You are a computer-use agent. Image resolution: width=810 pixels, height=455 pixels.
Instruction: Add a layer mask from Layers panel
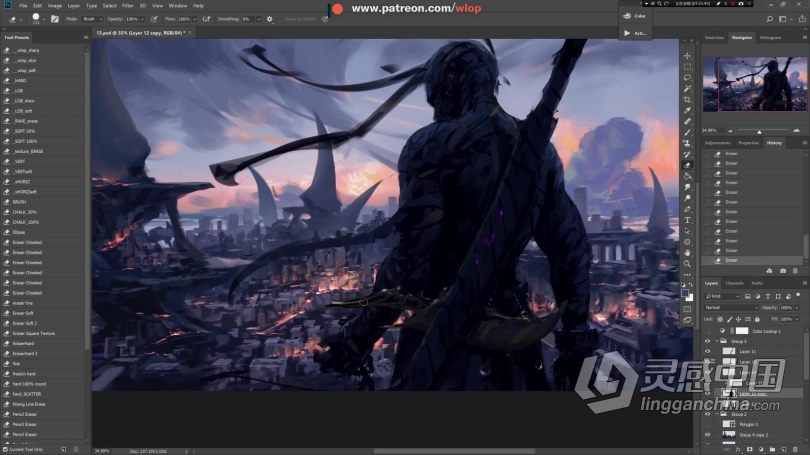point(750,449)
